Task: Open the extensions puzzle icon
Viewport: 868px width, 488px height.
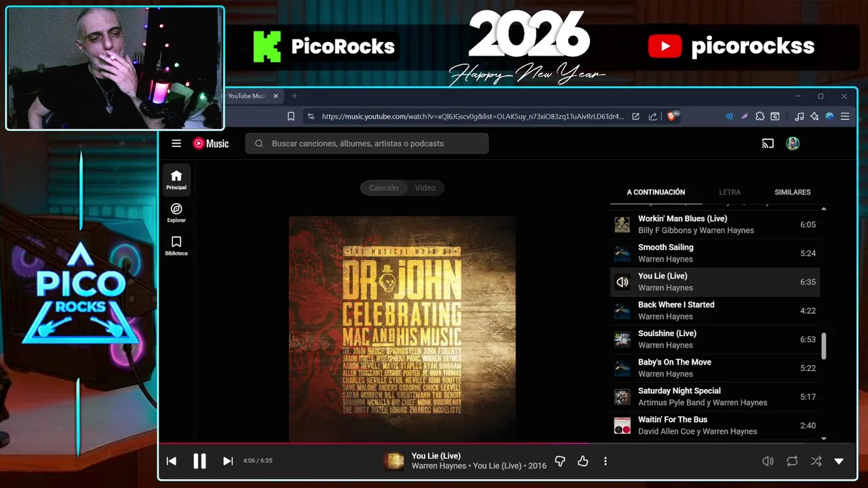Action: tap(759, 117)
